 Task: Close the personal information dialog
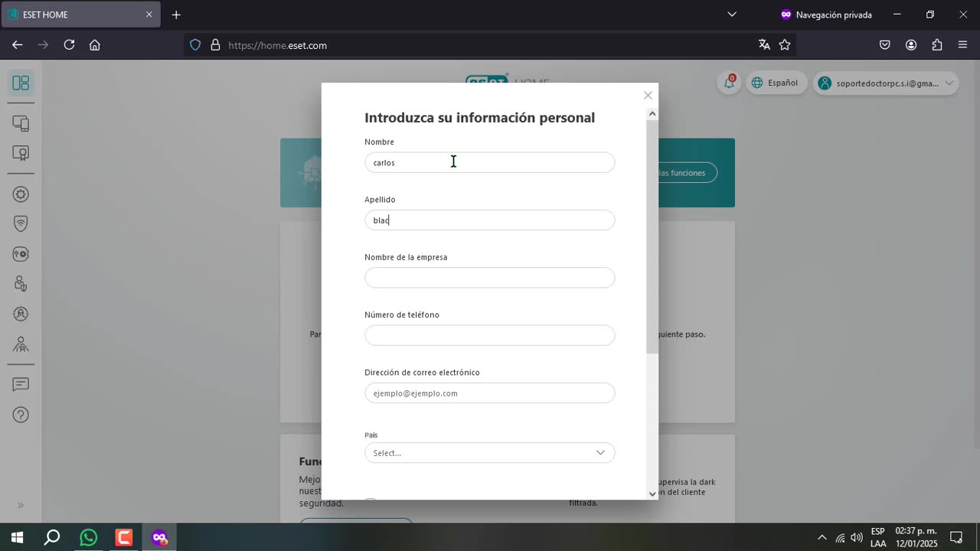point(648,96)
